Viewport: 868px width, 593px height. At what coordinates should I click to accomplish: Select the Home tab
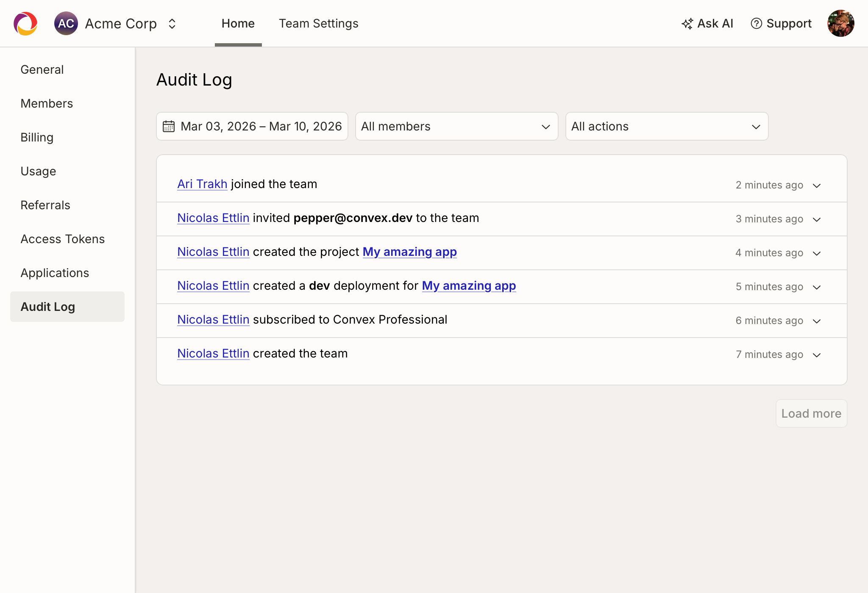(x=238, y=23)
